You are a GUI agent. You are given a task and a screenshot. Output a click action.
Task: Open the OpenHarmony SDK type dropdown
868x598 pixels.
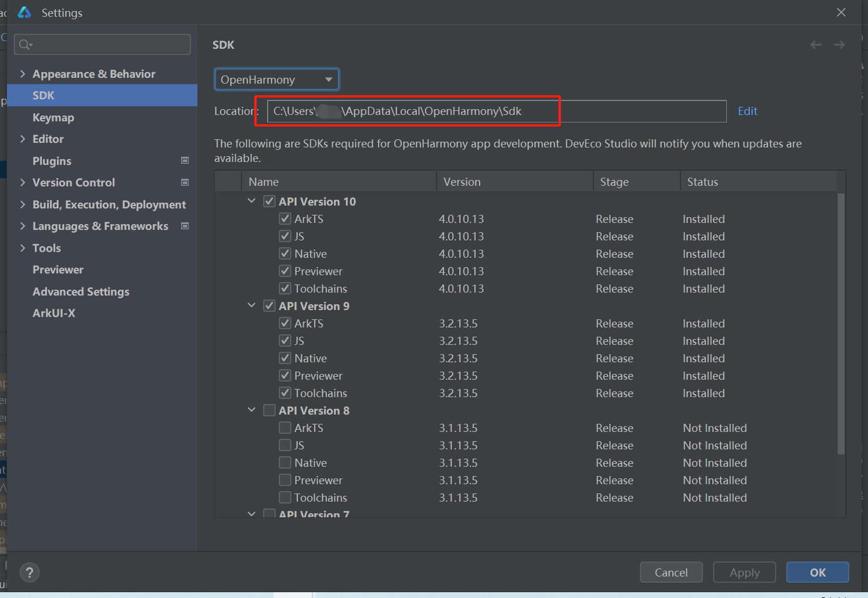tap(277, 80)
